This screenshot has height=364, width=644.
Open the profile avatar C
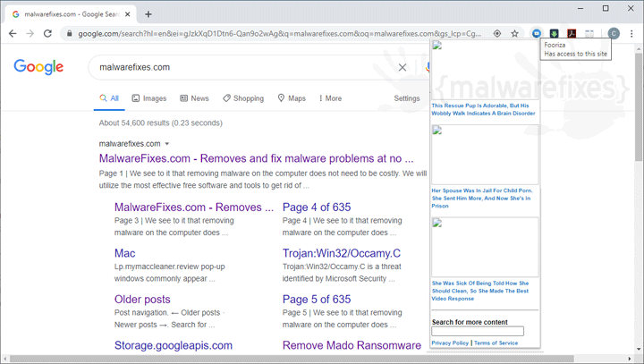tap(614, 34)
